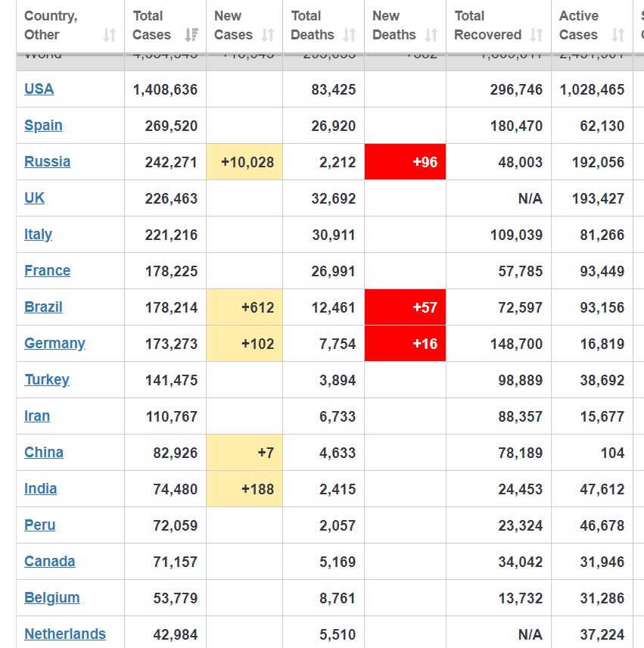Go to Russia's detail page

47,161
